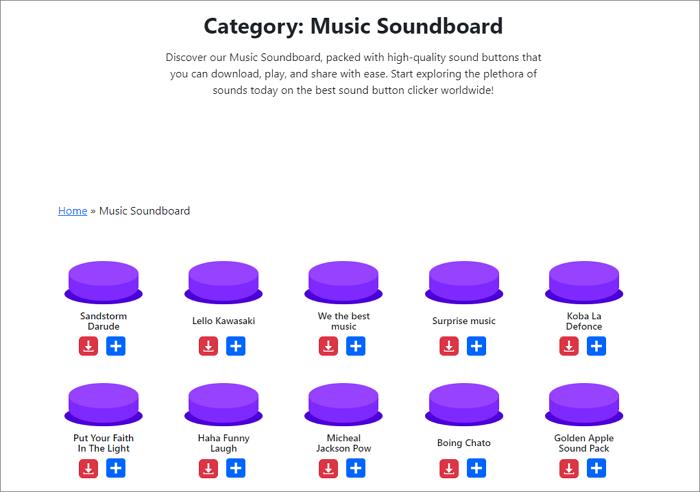The width and height of the screenshot is (700, 492).
Task: Download the Lello Kawasaki sound
Action: [208, 346]
